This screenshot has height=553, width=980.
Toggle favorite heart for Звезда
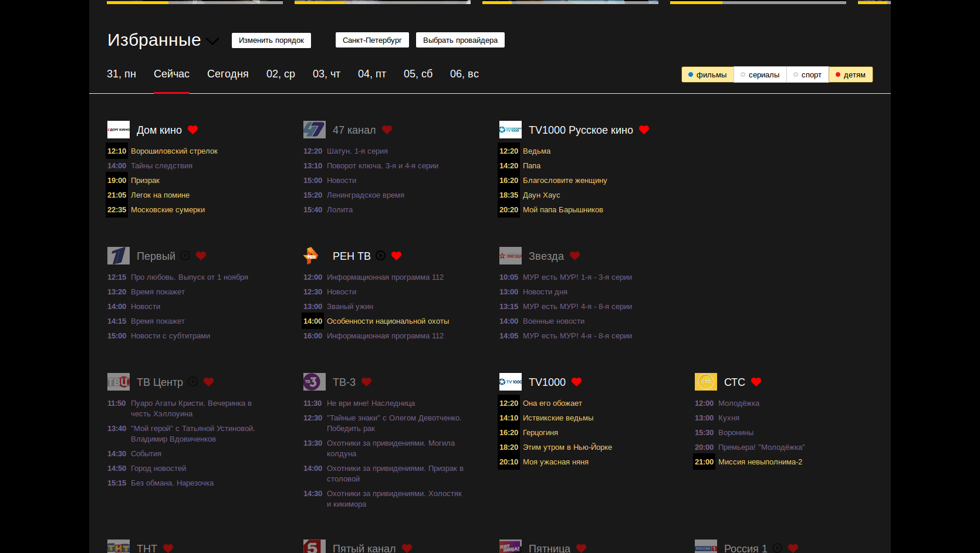pyautogui.click(x=575, y=256)
